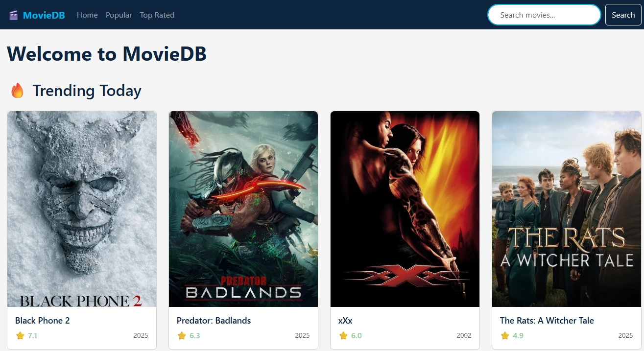Click the Black Phone 2 title text
Image resolution: width=644 pixels, height=351 pixels.
[x=43, y=321]
